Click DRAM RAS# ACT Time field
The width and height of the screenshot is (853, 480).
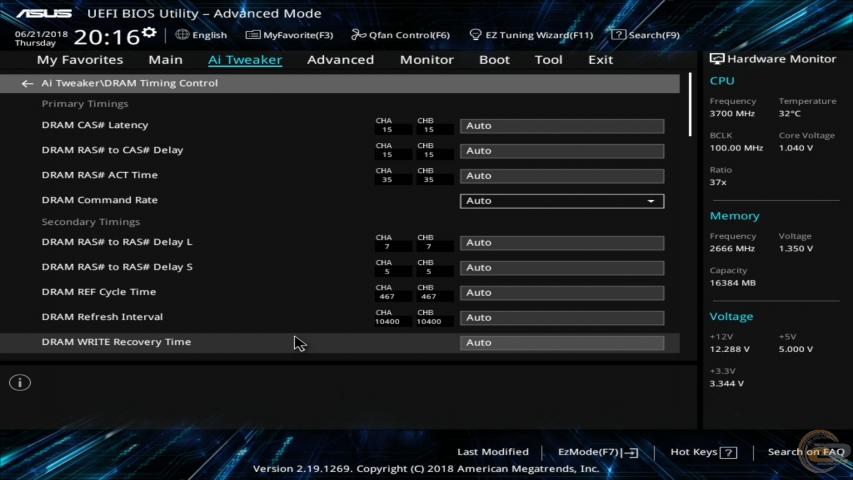pyautogui.click(x=562, y=176)
